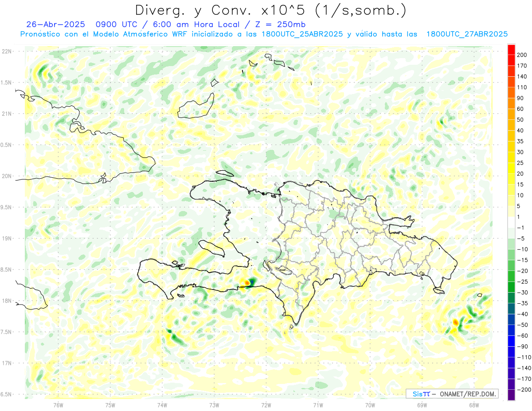
Task: Click the '74W' longitude label
Action: coord(162,405)
